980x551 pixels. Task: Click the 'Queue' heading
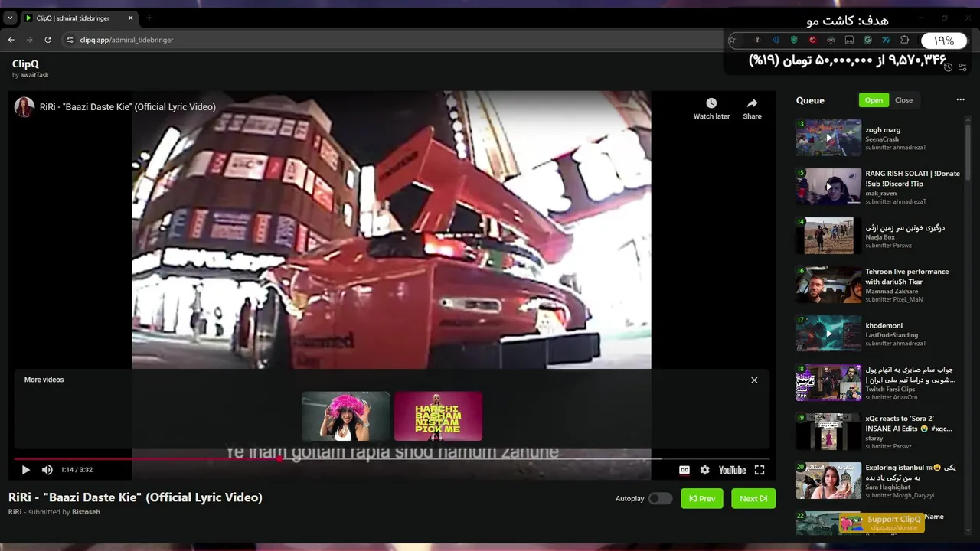810,100
